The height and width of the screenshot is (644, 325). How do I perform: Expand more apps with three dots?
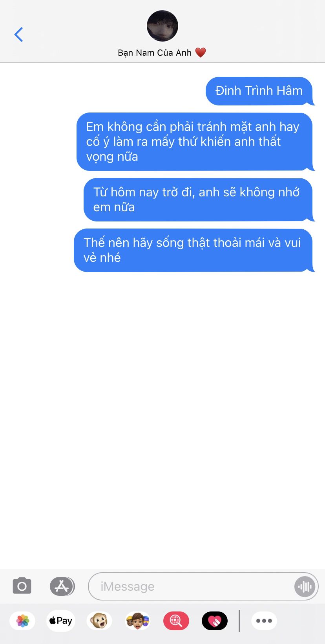tap(264, 621)
